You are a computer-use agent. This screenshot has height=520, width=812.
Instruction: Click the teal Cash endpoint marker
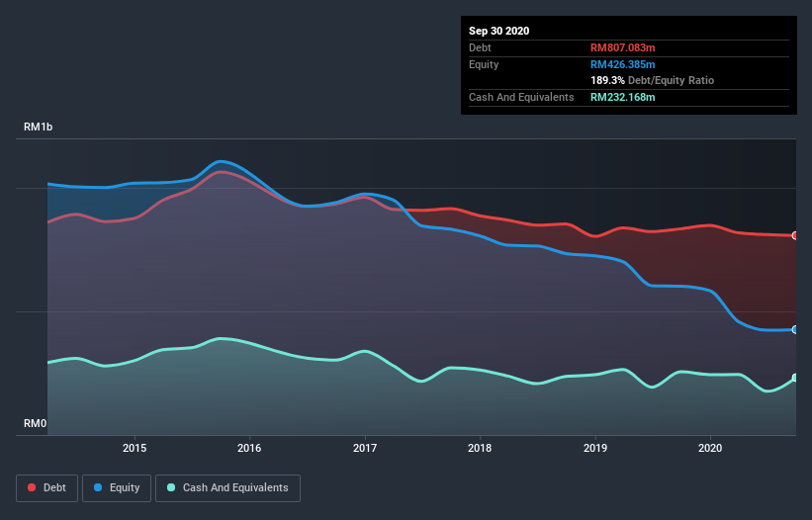click(x=795, y=378)
